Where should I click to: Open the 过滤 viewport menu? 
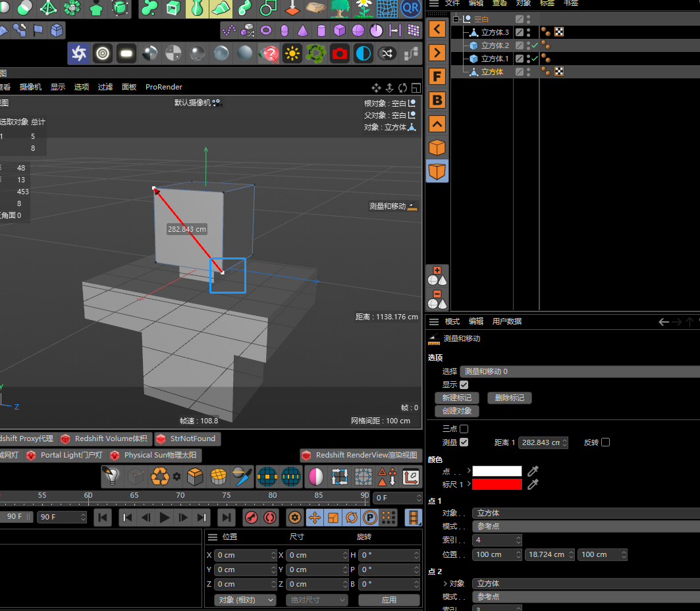(105, 87)
